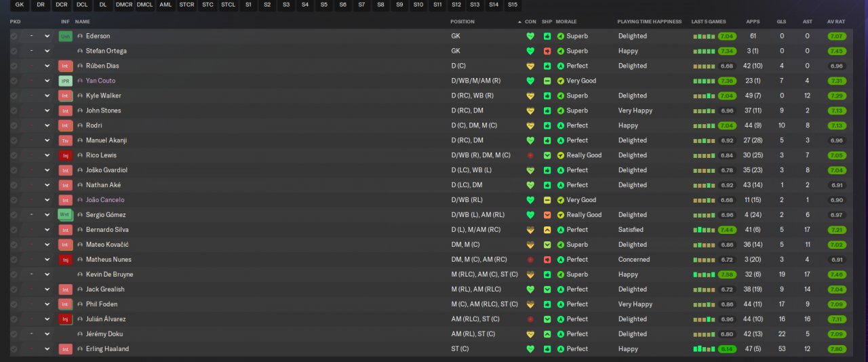Viewport: 868px width, 362px height.
Task: Open the position dropdown arrow for Mateo Kovačić
Action: [x=47, y=245]
